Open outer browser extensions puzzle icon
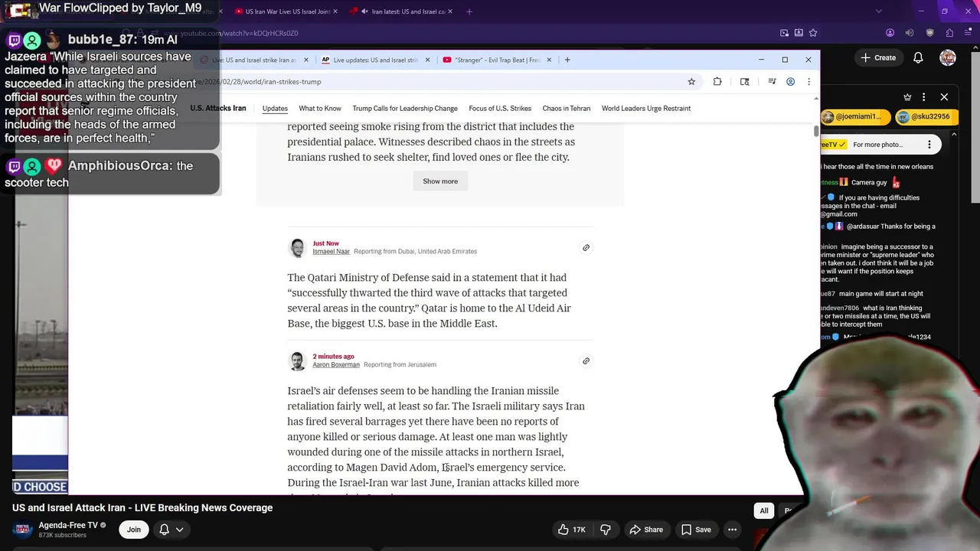 pyautogui.click(x=949, y=33)
